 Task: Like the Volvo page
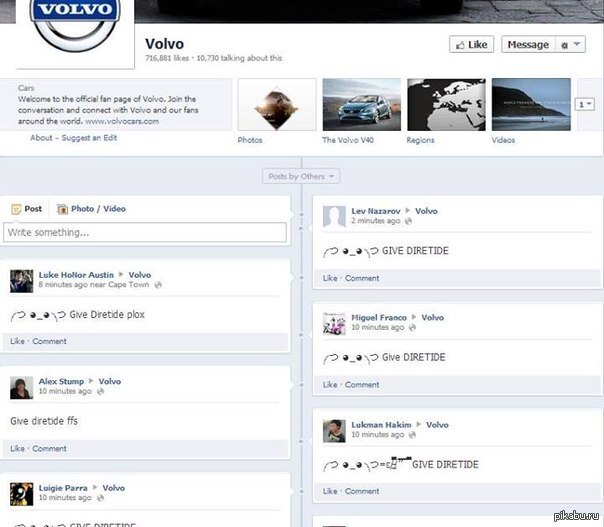pos(471,45)
